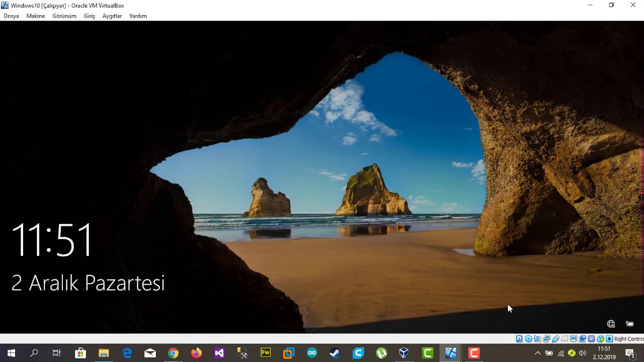Launch Steam from the taskbar
644x362 pixels.
point(335,353)
